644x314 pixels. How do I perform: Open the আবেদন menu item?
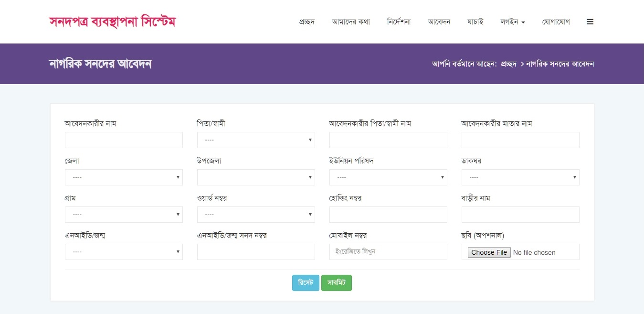(439, 22)
